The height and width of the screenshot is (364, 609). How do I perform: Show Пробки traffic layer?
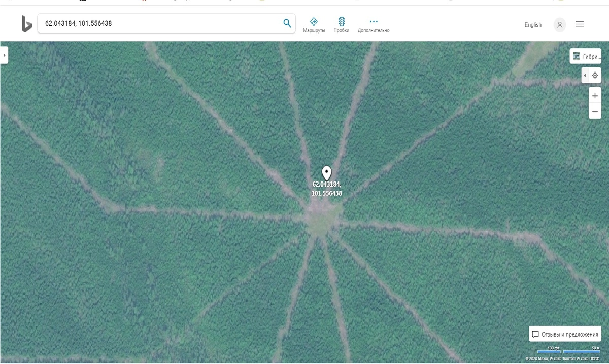pyautogui.click(x=341, y=24)
